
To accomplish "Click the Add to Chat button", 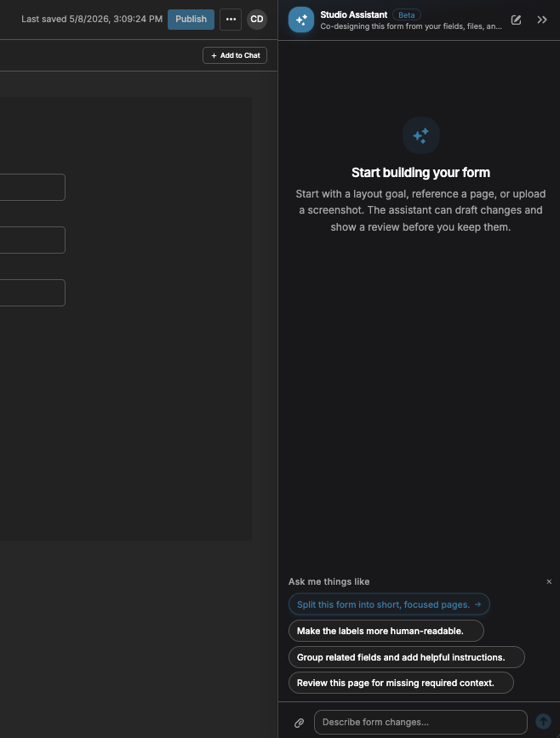I will pyautogui.click(x=235, y=55).
